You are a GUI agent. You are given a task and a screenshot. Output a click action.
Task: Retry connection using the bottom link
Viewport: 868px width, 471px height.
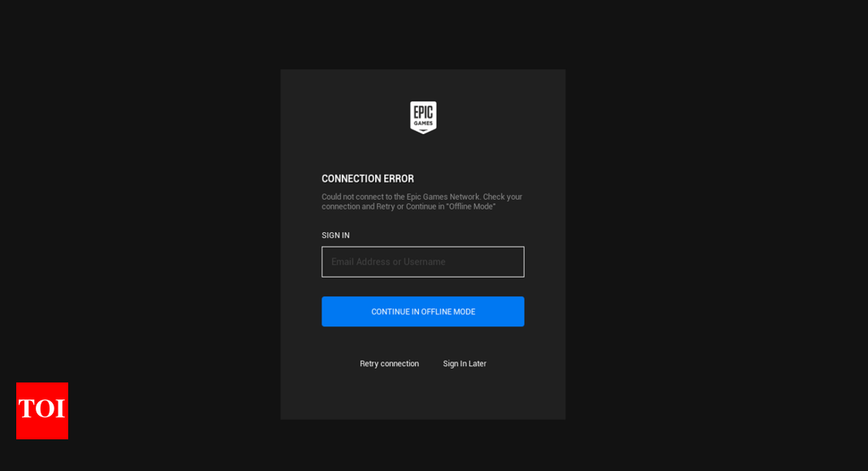click(389, 364)
